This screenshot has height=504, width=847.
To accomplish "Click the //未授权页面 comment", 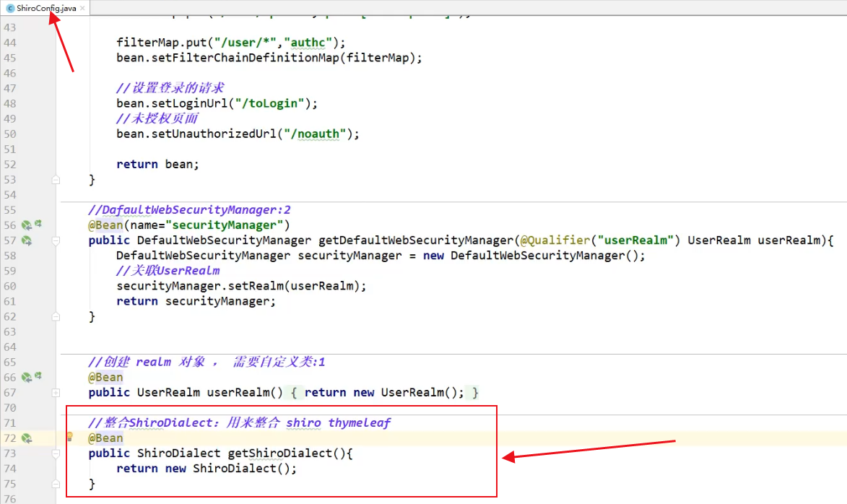I will pyautogui.click(x=157, y=119).
